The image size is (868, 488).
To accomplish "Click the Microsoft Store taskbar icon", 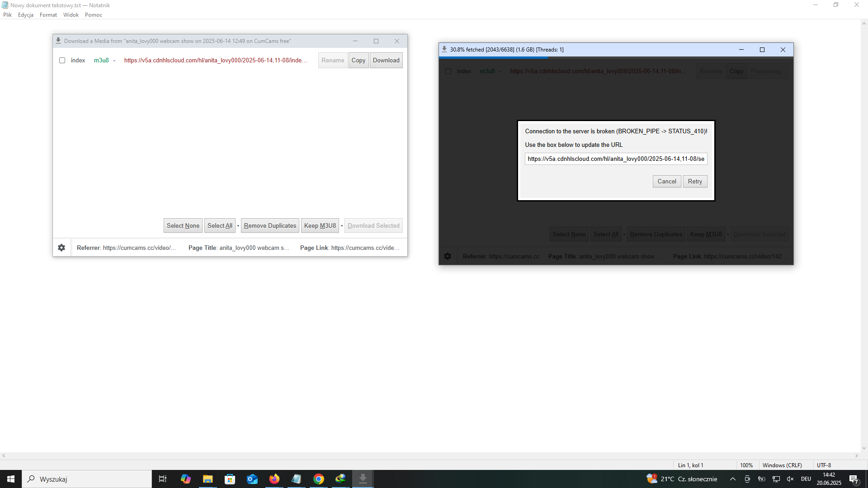I will click(230, 479).
